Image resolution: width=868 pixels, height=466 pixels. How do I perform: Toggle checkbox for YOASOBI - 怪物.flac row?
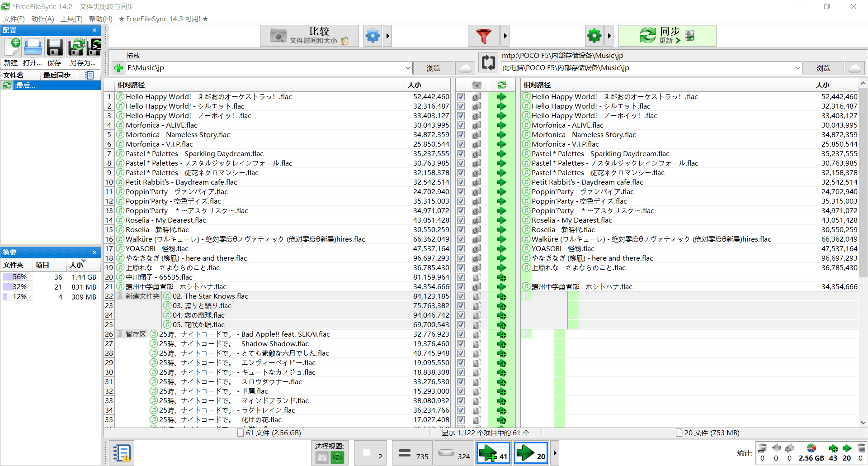point(461,249)
